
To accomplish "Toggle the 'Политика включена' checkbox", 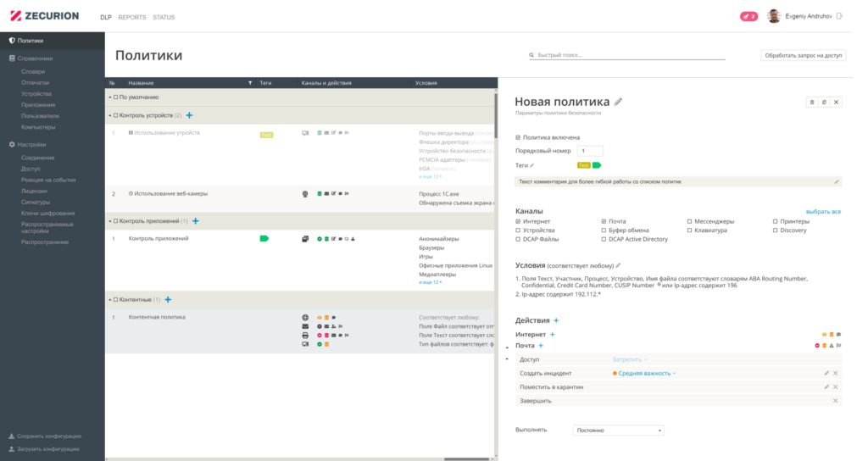I will [518, 137].
